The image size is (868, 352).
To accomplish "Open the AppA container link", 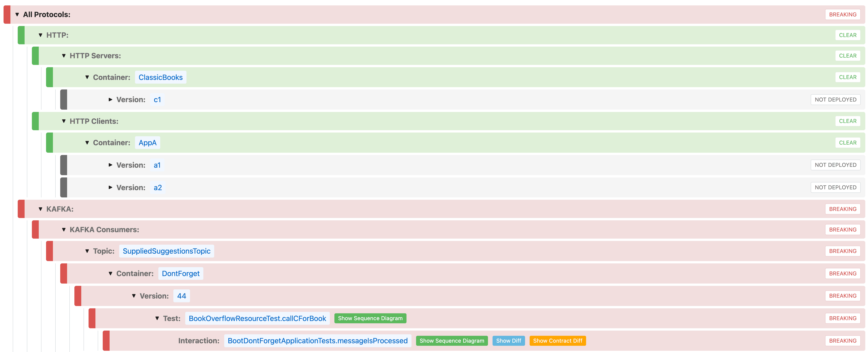I will (x=147, y=142).
